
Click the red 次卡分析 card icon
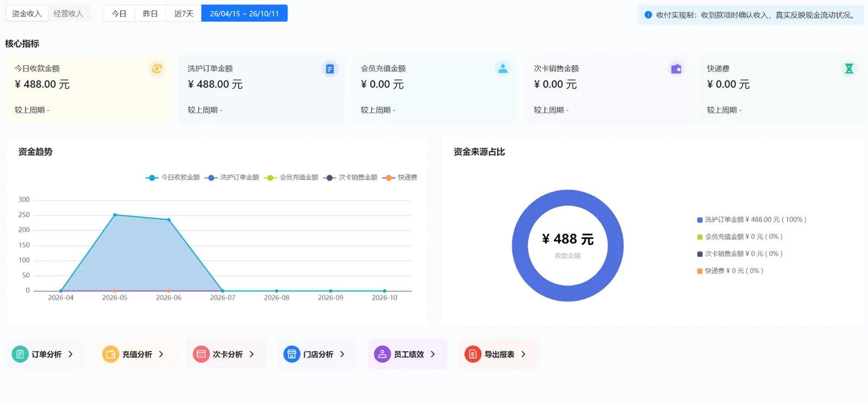pos(201,354)
